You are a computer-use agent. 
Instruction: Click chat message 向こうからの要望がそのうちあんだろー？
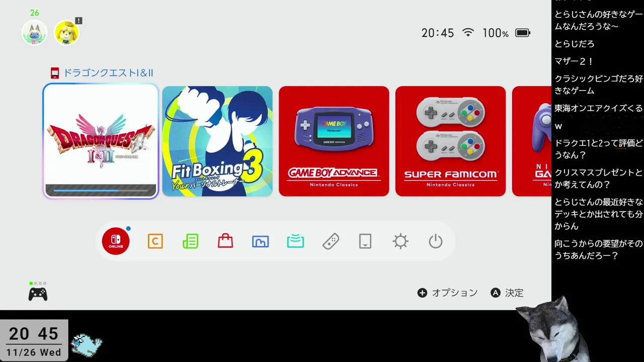[599, 249]
